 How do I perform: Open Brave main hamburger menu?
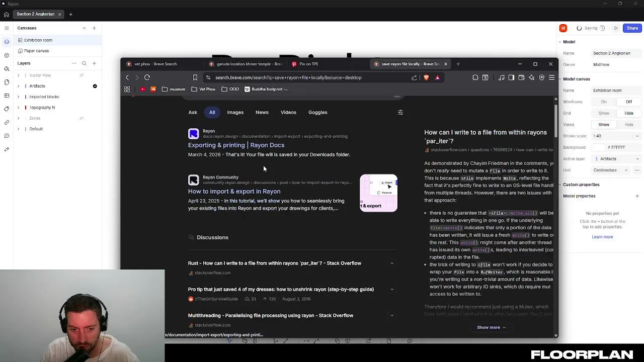[551, 77]
